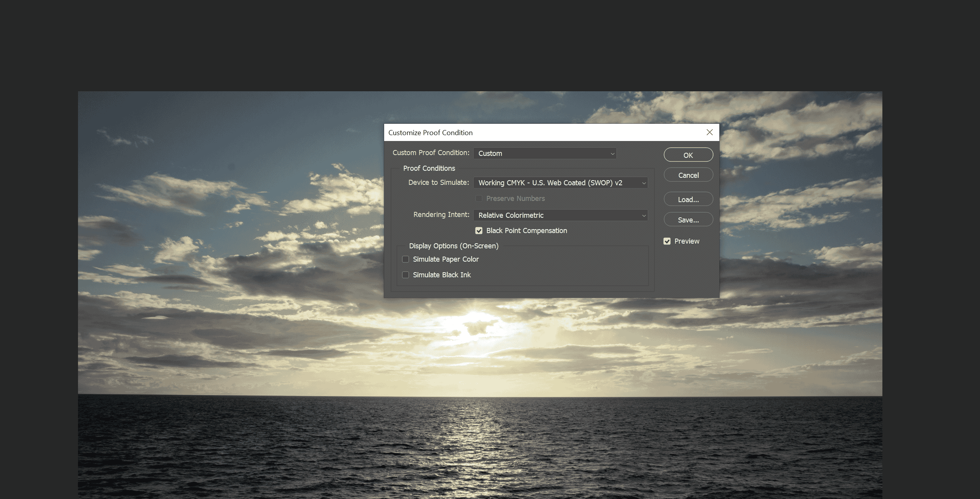Enable Simulate Paper Color

[406, 259]
